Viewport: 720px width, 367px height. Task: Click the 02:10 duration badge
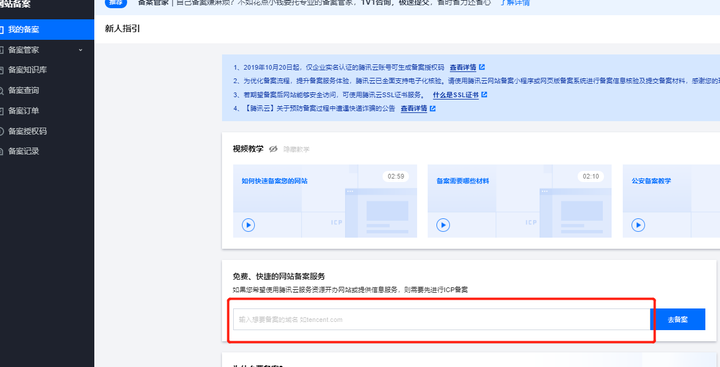591,176
